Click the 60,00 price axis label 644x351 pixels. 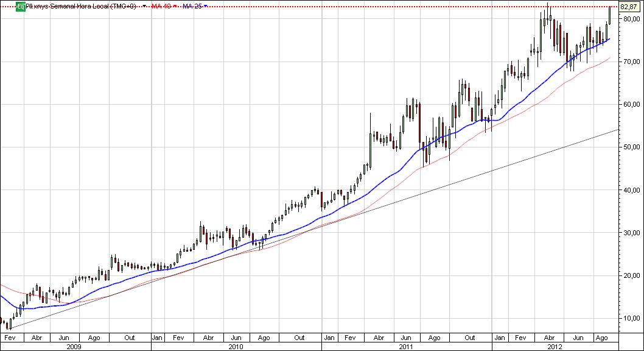click(x=631, y=104)
